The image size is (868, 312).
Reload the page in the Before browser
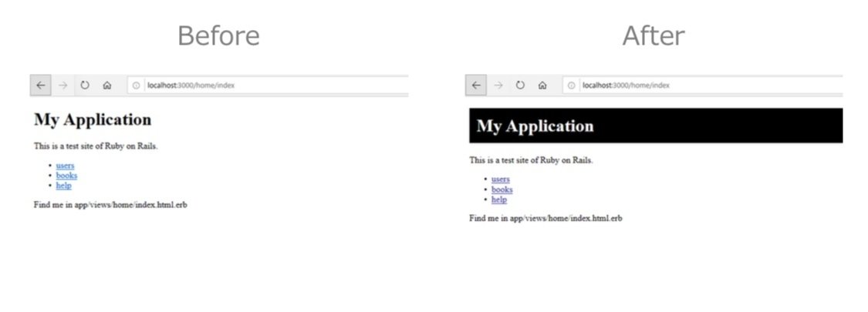click(85, 86)
